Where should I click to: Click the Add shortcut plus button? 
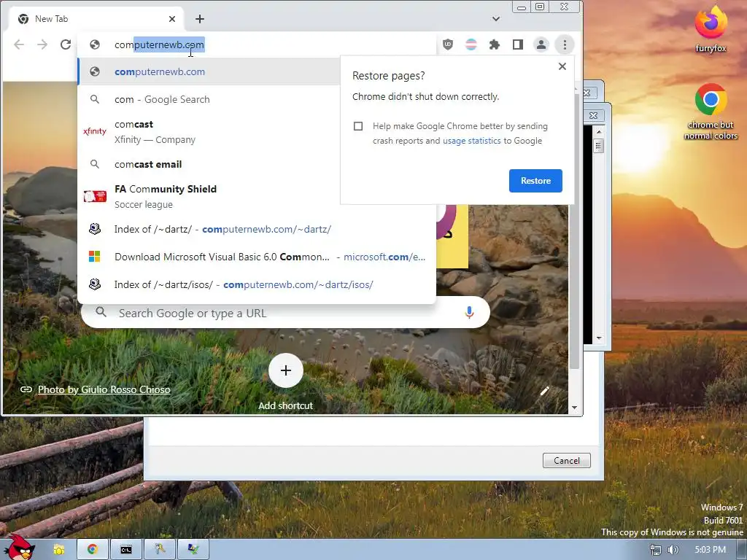click(x=286, y=370)
